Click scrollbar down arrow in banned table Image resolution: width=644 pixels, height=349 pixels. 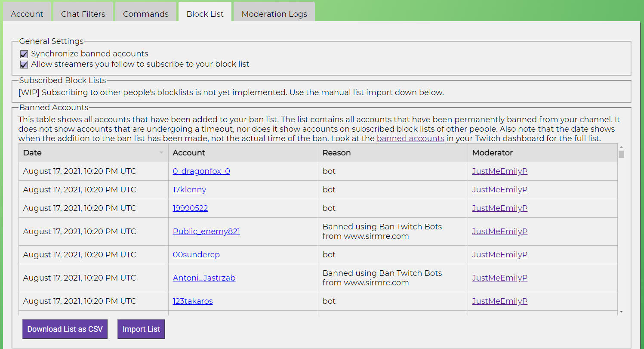point(621,311)
